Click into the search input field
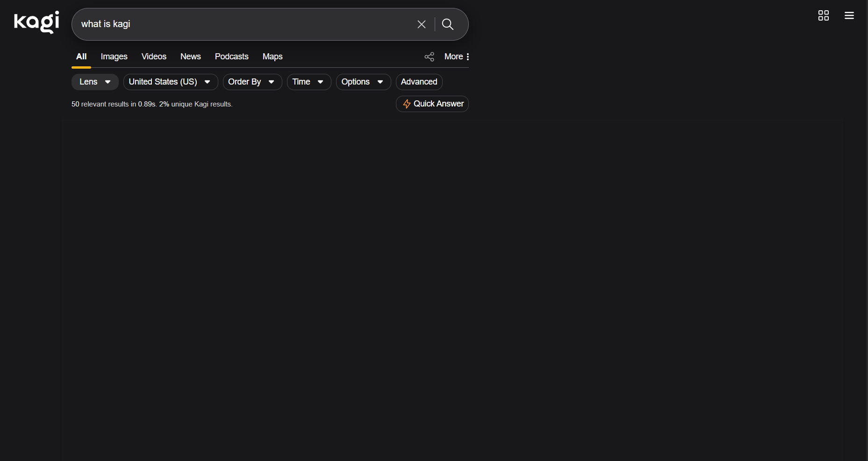The width and height of the screenshot is (868, 461). pyautogui.click(x=243, y=24)
